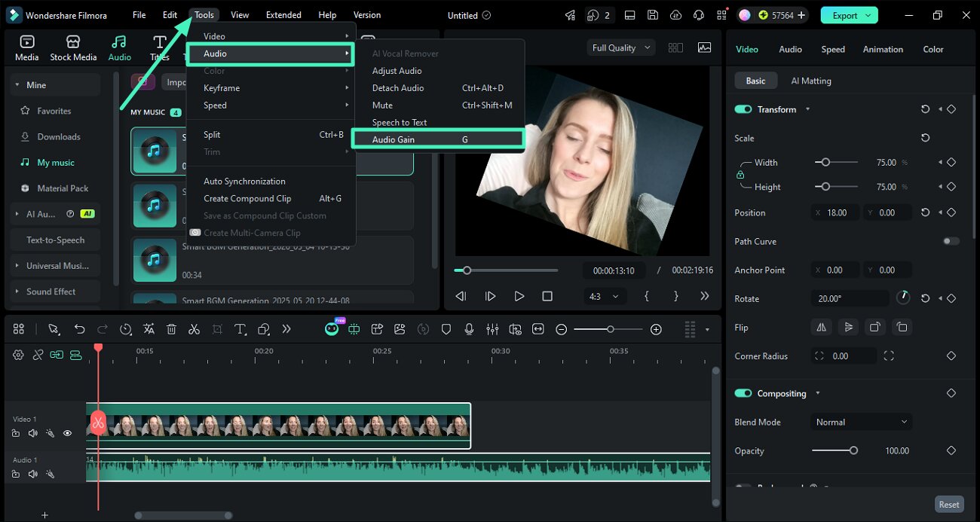
Task: Open Text-to-Speech
Action: click(x=56, y=240)
